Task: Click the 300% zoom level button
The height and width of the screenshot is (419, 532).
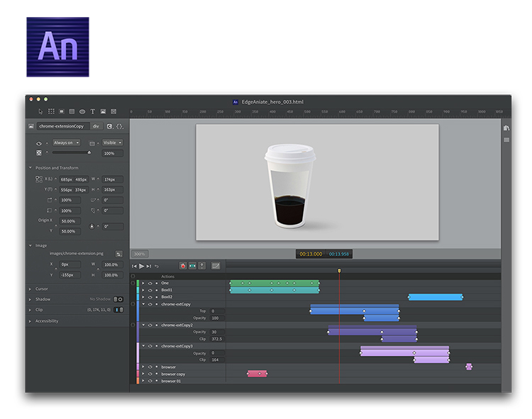Action: pyautogui.click(x=140, y=254)
